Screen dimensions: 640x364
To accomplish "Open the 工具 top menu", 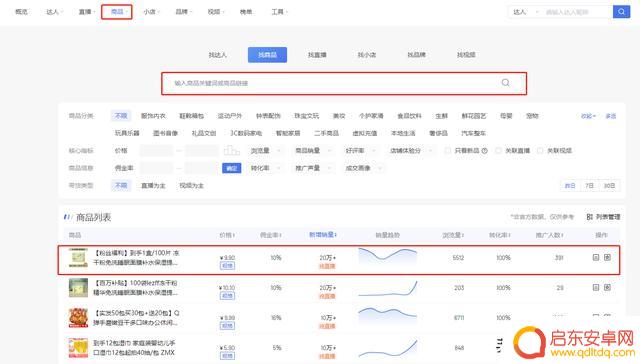I will coord(280,12).
